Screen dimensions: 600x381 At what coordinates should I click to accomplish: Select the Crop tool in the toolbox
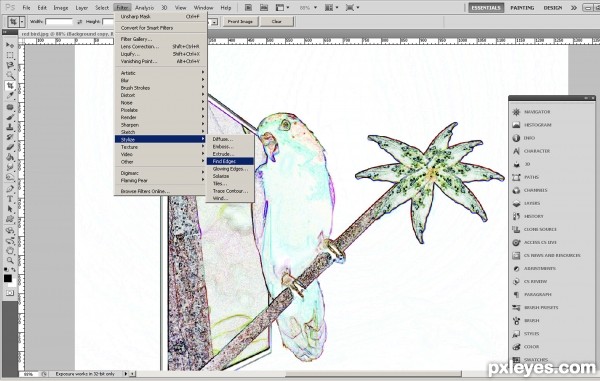(x=10, y=86)
